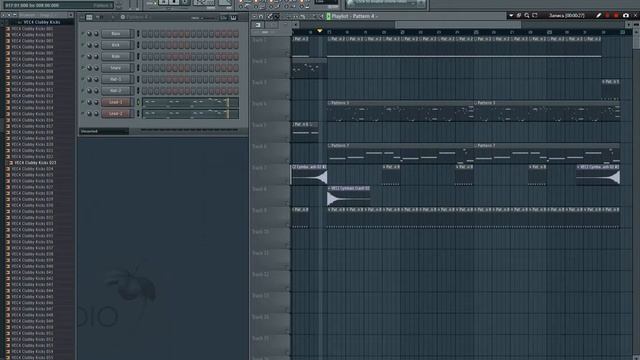Open Playlist - Pattern 4 title menu
This screenshot has height=360, width=640.
tap(354, 16)
